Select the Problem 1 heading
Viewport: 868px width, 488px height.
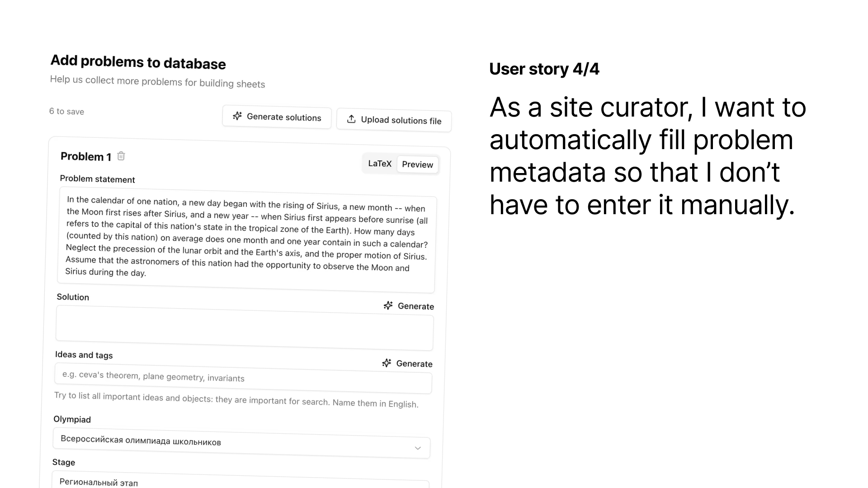(86, 156)
